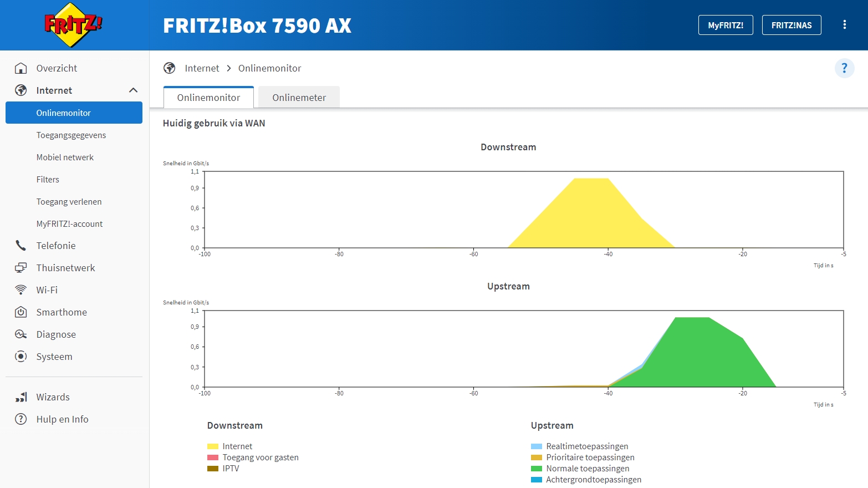Screen dimensions: 868x488
Task: Click the Diagnose pulse icon
Action: click(21, 334)
